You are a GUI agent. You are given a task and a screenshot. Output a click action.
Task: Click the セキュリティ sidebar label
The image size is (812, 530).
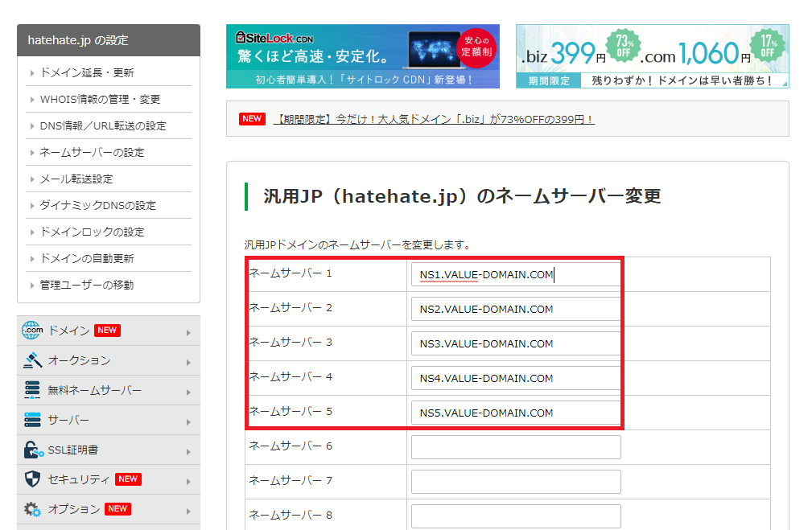79,479
